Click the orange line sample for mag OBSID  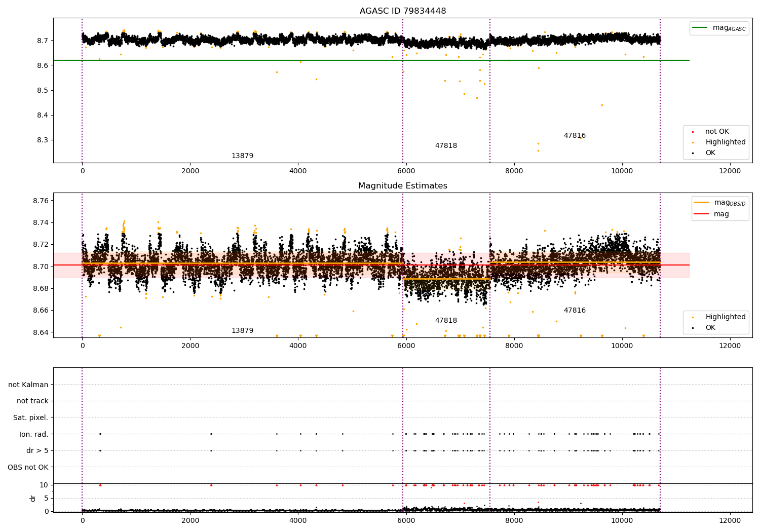[701, 203]
